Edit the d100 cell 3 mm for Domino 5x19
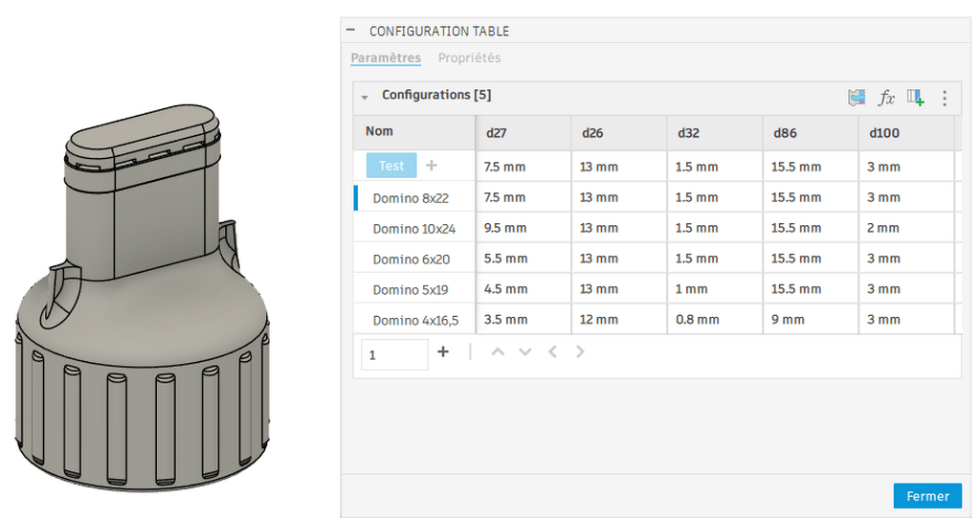The image size is (980, 520). pos(906,289)
